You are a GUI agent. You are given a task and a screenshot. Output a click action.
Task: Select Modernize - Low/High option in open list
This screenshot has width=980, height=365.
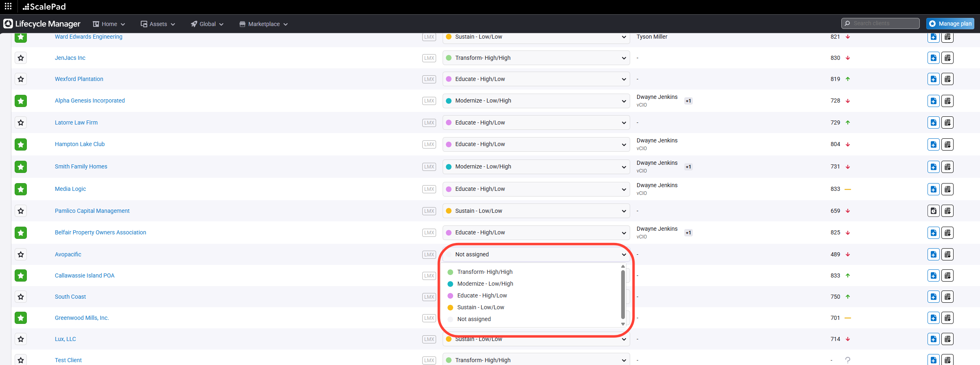[x=485, y=284]
